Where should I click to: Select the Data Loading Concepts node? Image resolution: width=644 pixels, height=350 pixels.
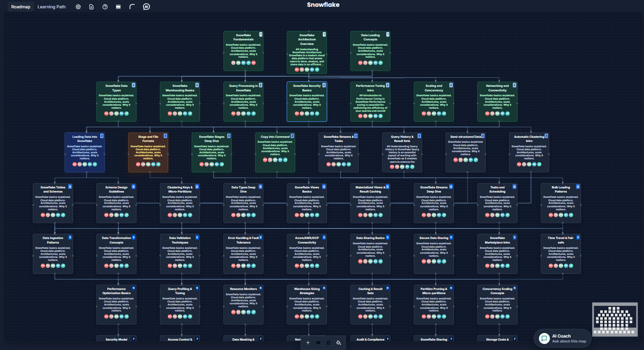[370, 51]
